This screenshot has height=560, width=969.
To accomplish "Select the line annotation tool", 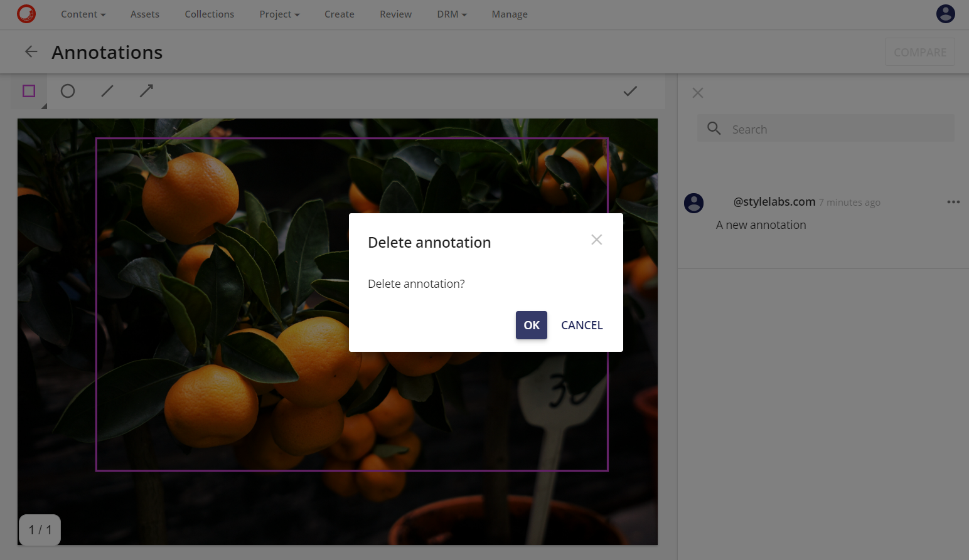I will point(107,91).
